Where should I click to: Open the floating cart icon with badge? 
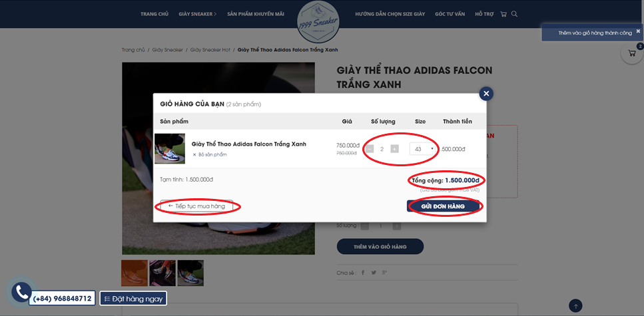(631, 53)
